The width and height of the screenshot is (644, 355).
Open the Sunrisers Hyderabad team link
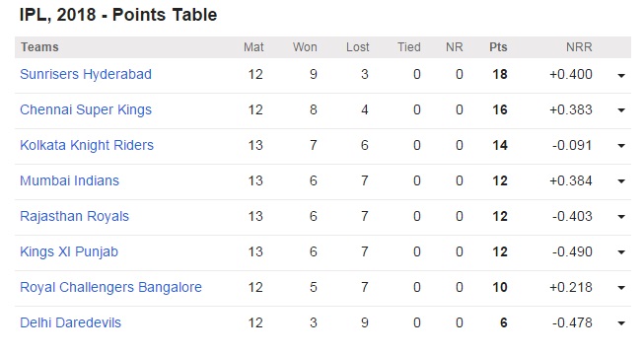[x=86, y=74]
